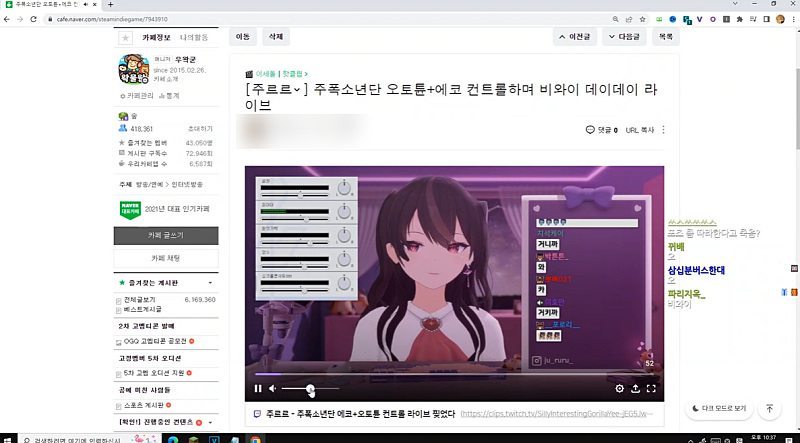Adjust the video volume slider

tap(310, 389)
